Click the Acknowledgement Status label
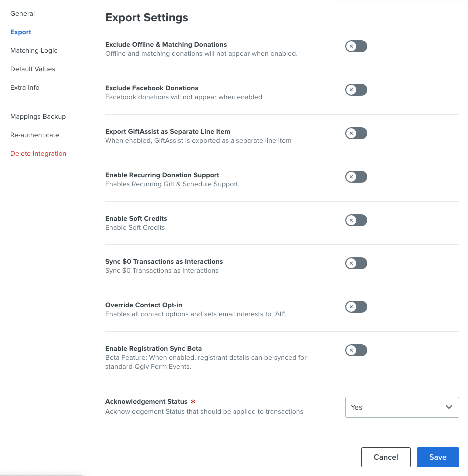The image size is (468, 476). tap(146, 401)
